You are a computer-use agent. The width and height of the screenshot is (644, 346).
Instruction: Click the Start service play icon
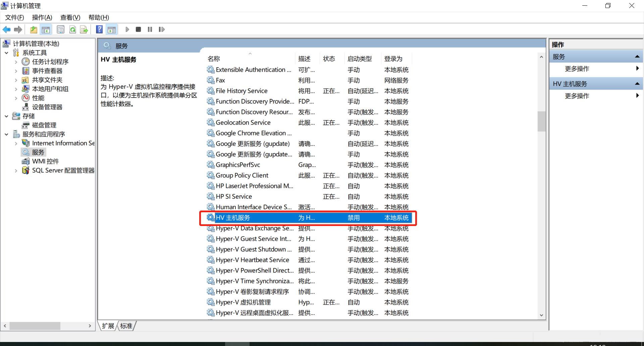127,30
